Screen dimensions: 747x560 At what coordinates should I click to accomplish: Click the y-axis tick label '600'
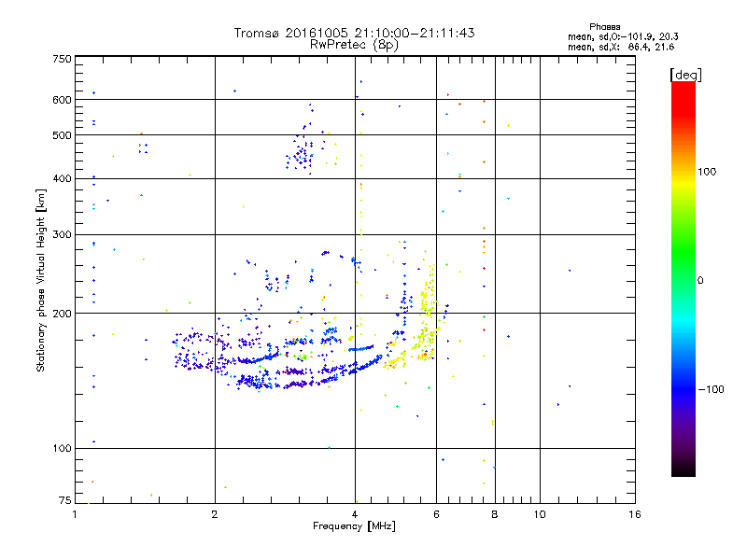click(x=63, y=100)
